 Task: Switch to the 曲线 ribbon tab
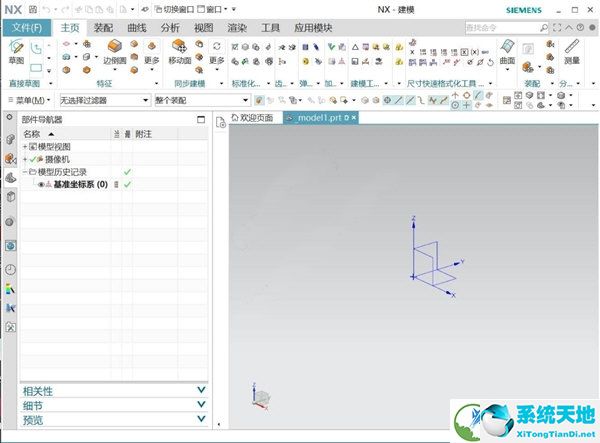point(137,28)
